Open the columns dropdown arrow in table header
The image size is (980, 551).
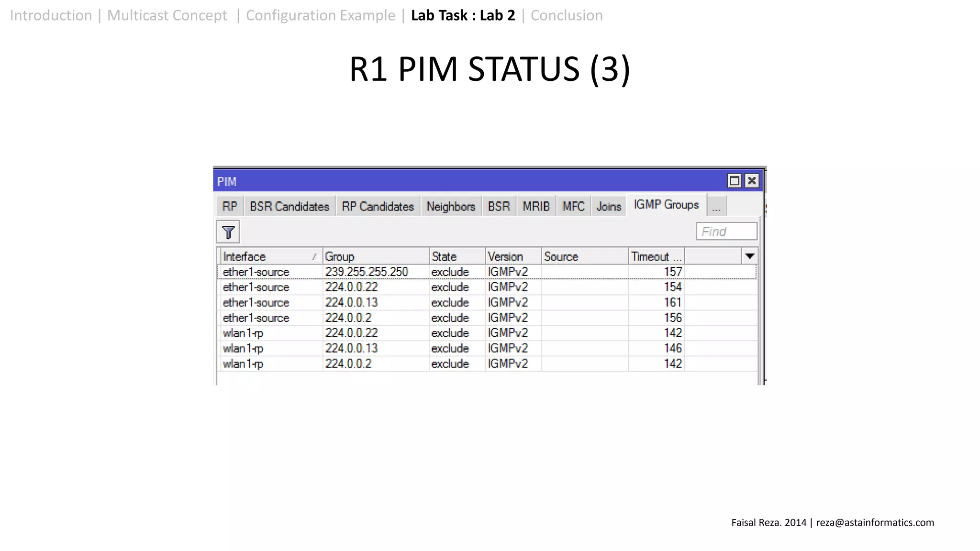[750, 256]
